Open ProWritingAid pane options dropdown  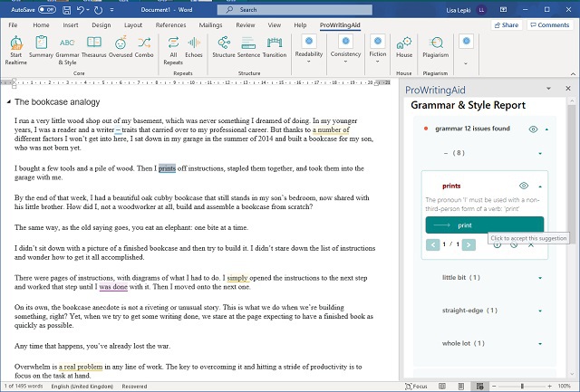pos(548,89)
